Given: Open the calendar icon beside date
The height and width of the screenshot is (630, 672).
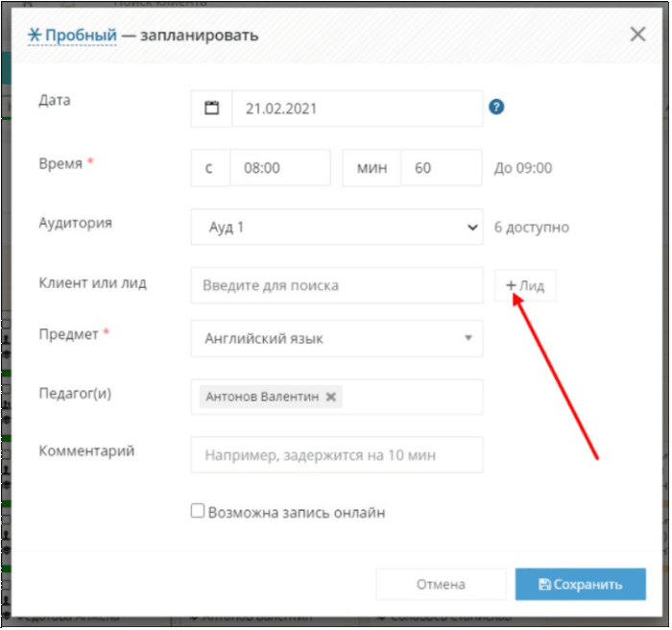Looking at the screenshot, I should click(x=212, y=109).
